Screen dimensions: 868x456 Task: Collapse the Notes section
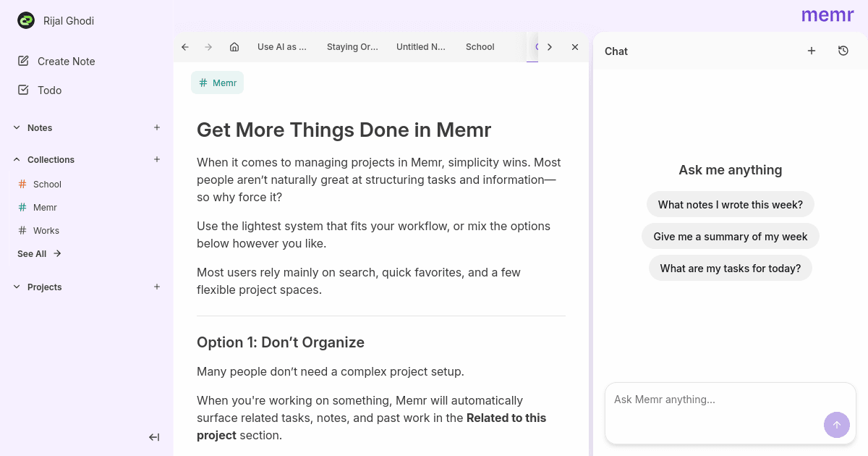click(x=16, y=127)
